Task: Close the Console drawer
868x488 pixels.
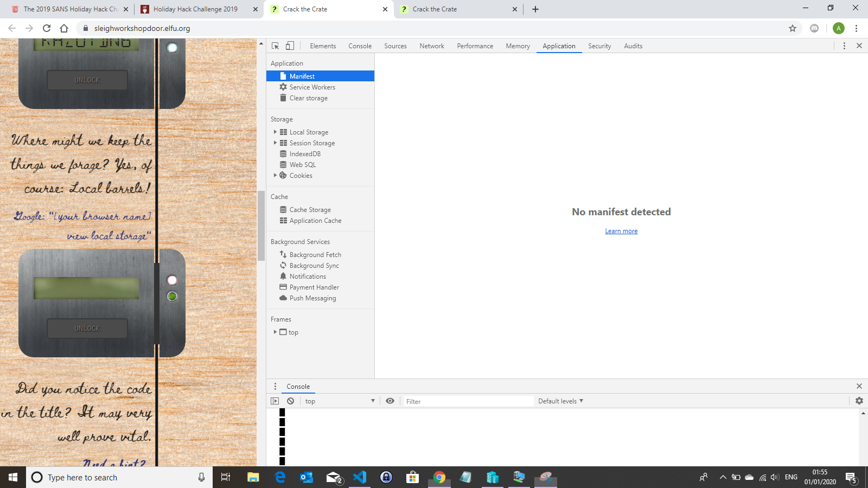Action: [x=859, y=386]
